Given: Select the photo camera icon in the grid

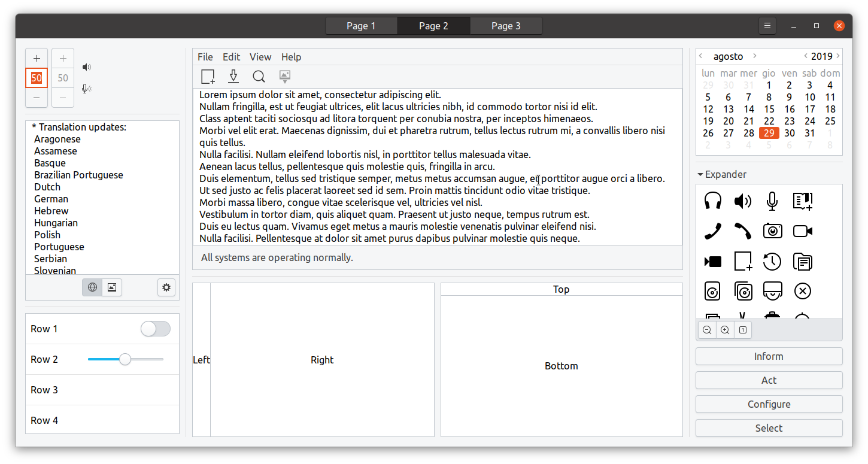Looking at the screenshot, I should 772,231.
